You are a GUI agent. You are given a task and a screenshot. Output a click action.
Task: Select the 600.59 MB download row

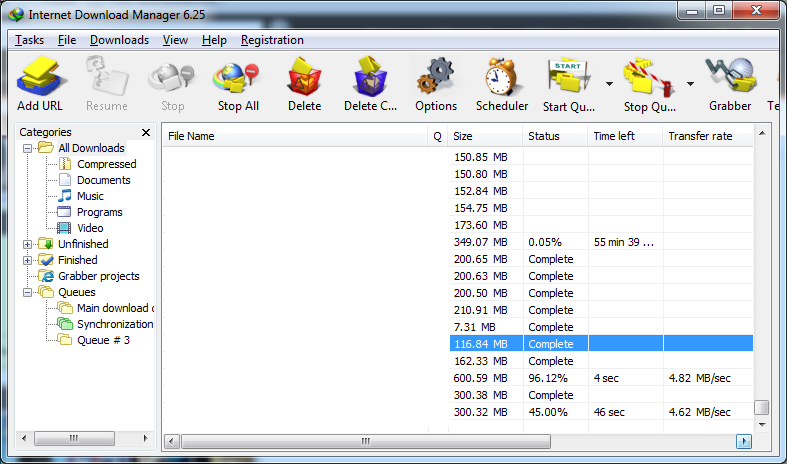coord(458,378)
